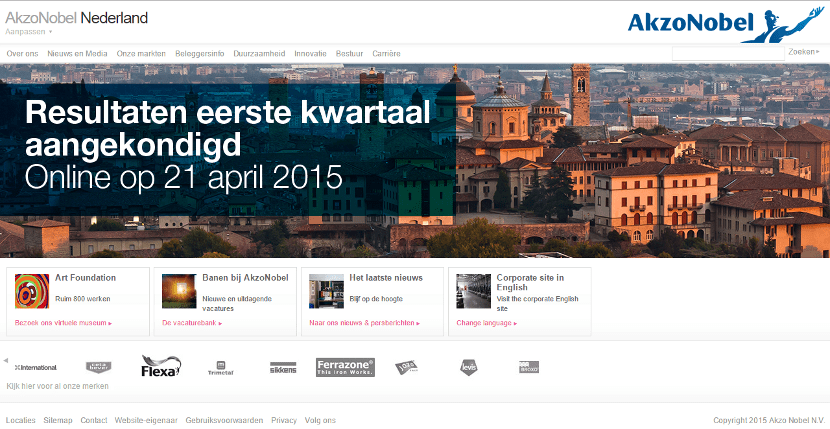Image resolution: width=830 pixels, height=429 pixels.
Task: Open the Cetabever brand logo
Action: [98, 367]
